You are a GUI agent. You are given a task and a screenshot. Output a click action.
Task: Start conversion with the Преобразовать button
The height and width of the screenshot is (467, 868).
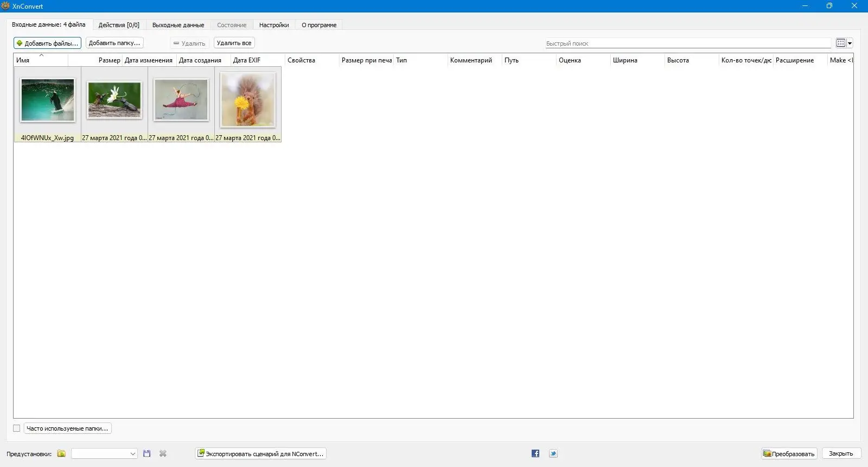(x=789, y=453)
